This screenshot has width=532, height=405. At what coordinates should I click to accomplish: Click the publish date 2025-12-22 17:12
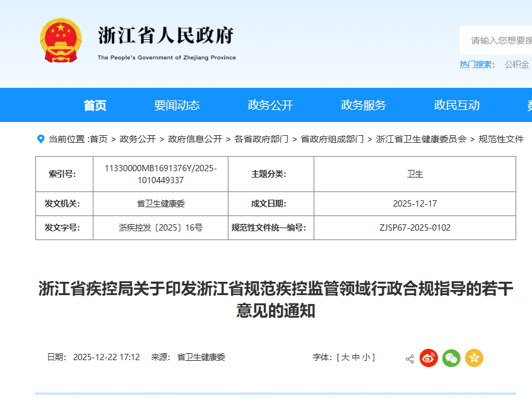107,357
